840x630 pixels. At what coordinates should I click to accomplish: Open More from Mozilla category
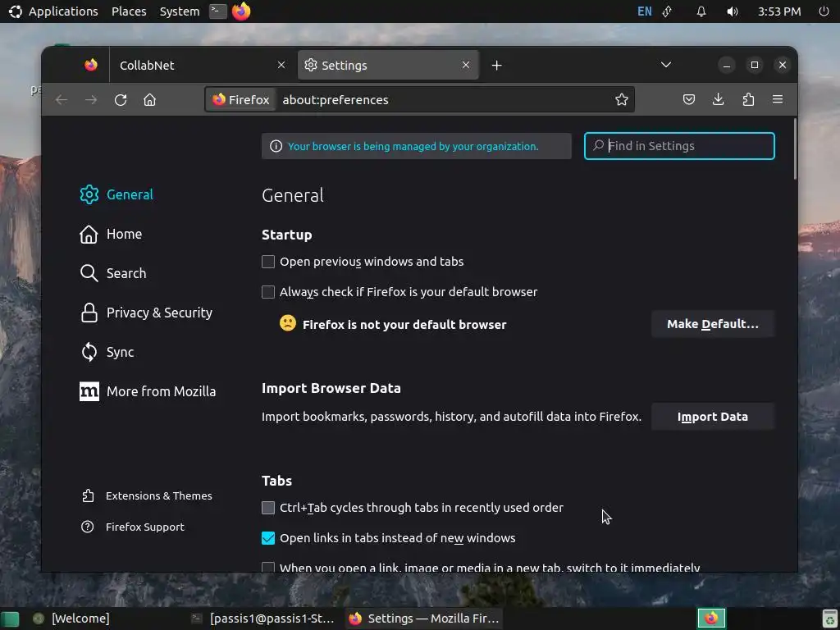tap(148, 391)
